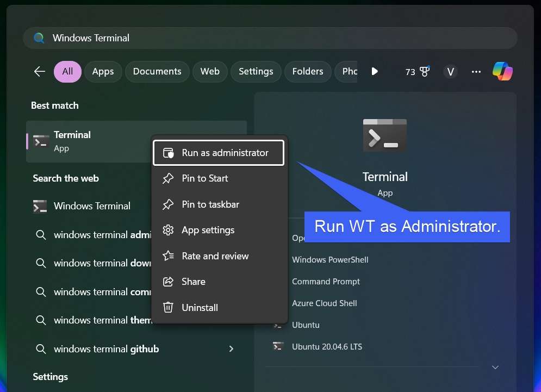Open the windows terminal github suggestion
This screenshot has height=392, width=541.
[136, 349]
